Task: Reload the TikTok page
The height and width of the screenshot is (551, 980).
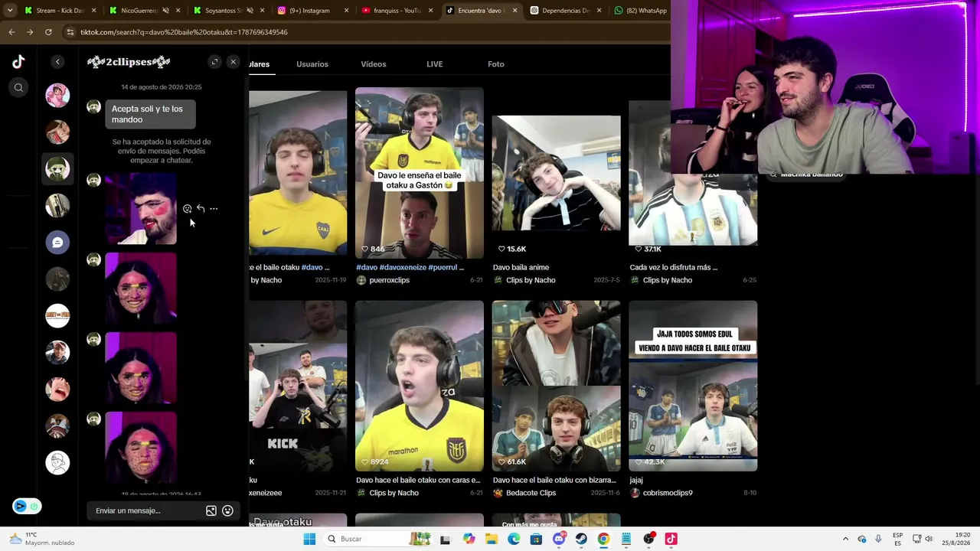Action: (x=48, y=32)
